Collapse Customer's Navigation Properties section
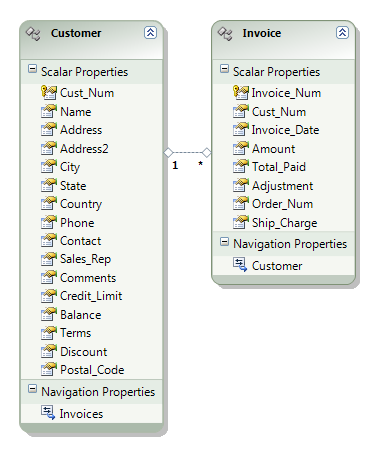 pyautogui.click(x=32, y=389)
